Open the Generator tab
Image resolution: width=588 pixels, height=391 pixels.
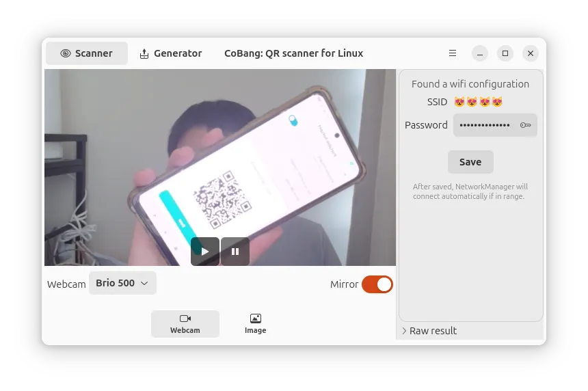coord(171,53)
